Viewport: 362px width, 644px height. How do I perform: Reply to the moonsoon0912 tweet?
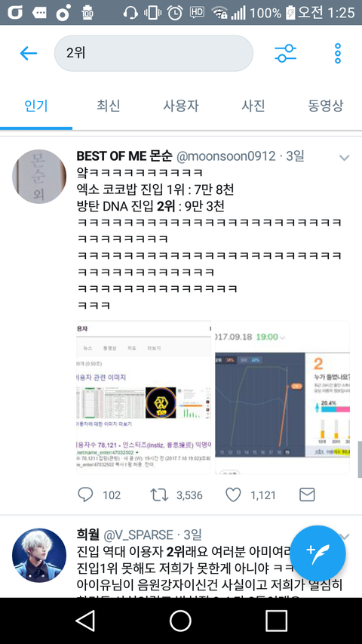pos(85,495)
